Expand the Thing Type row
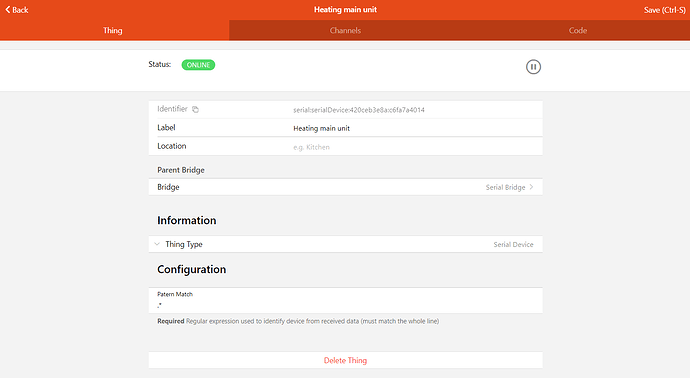Image resolution: width=690 pixels, height=378 pixels. pyautogui.click(x=345, y=244)
